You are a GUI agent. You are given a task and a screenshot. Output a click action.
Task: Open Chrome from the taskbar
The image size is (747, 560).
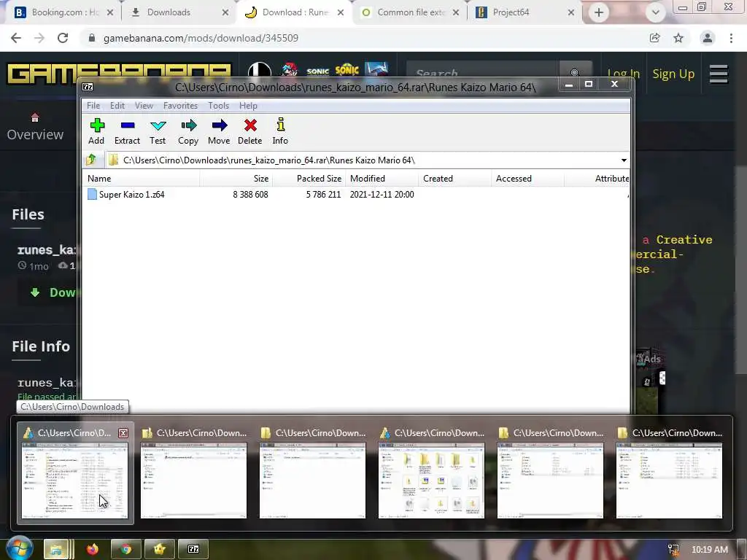point(125,549)
